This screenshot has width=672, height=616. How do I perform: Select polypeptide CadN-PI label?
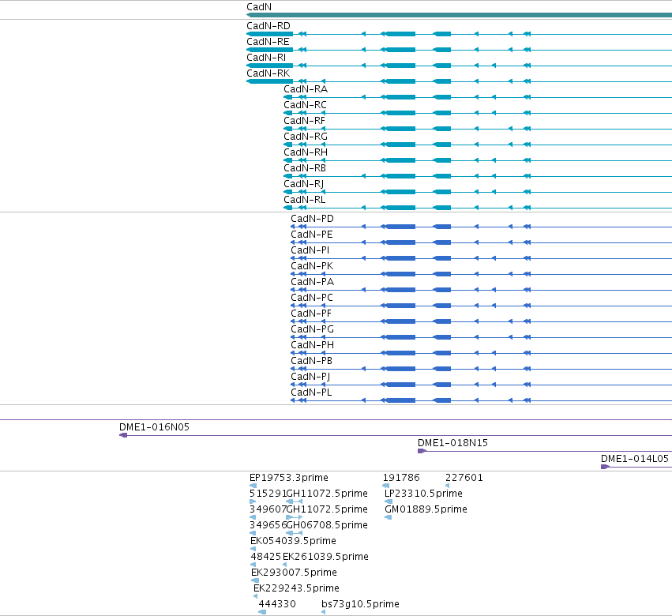(310, 250)
